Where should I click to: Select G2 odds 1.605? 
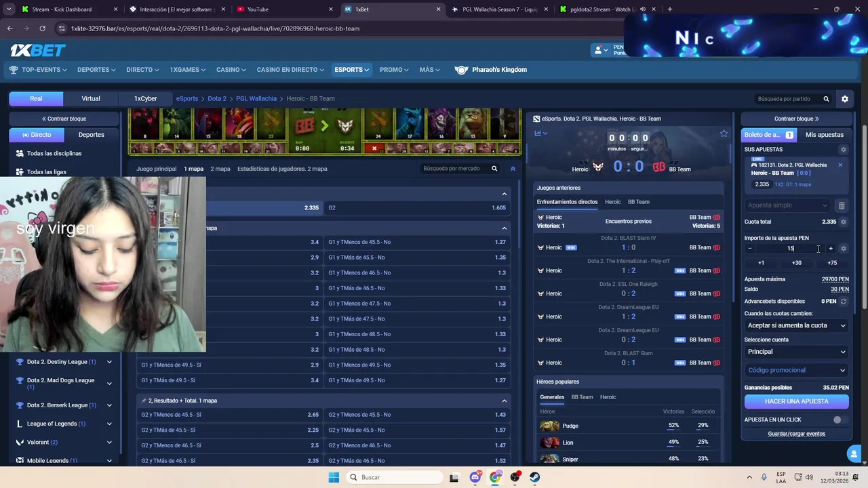point(417,208)
